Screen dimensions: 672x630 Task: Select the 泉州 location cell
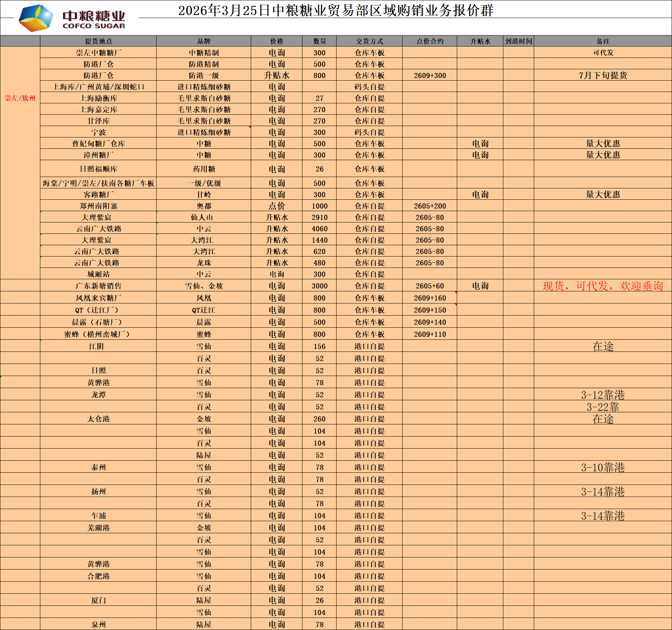click(x=98, y=624)
